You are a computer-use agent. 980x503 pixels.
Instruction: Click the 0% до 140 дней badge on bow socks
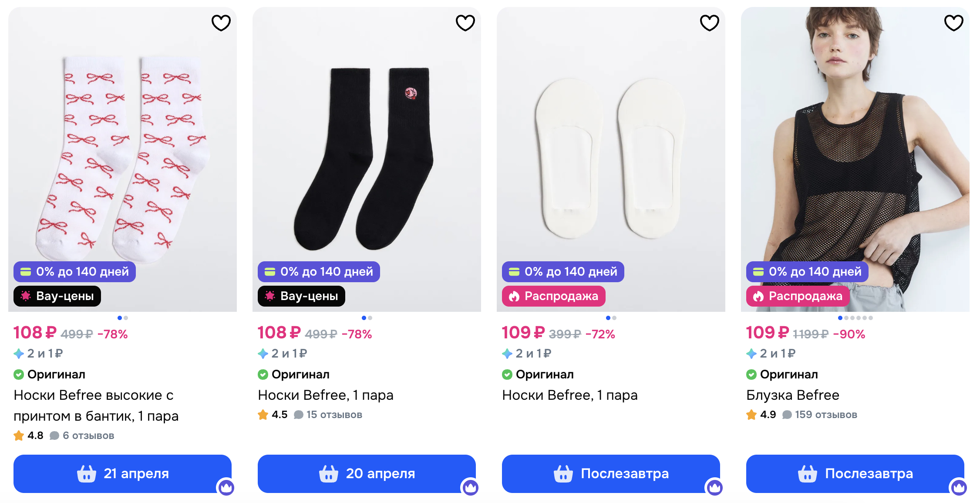click(74, 272)
